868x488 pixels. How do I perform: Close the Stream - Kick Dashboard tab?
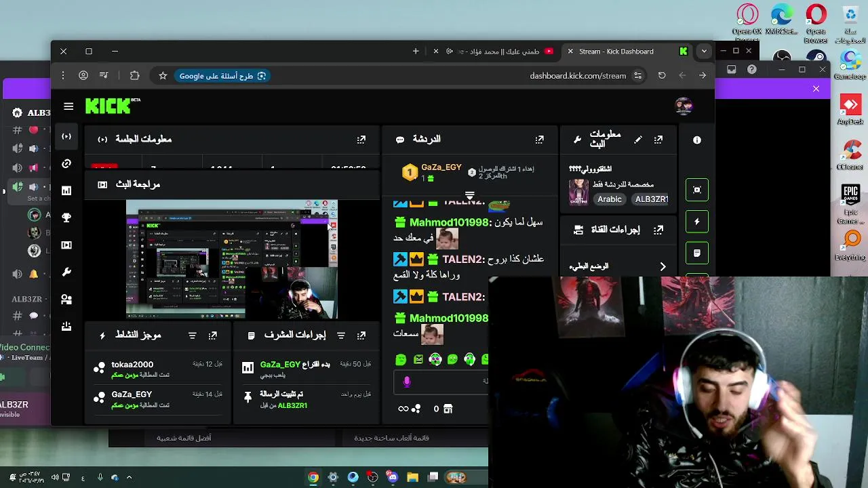pyautogui.click(x=570, y=52)
